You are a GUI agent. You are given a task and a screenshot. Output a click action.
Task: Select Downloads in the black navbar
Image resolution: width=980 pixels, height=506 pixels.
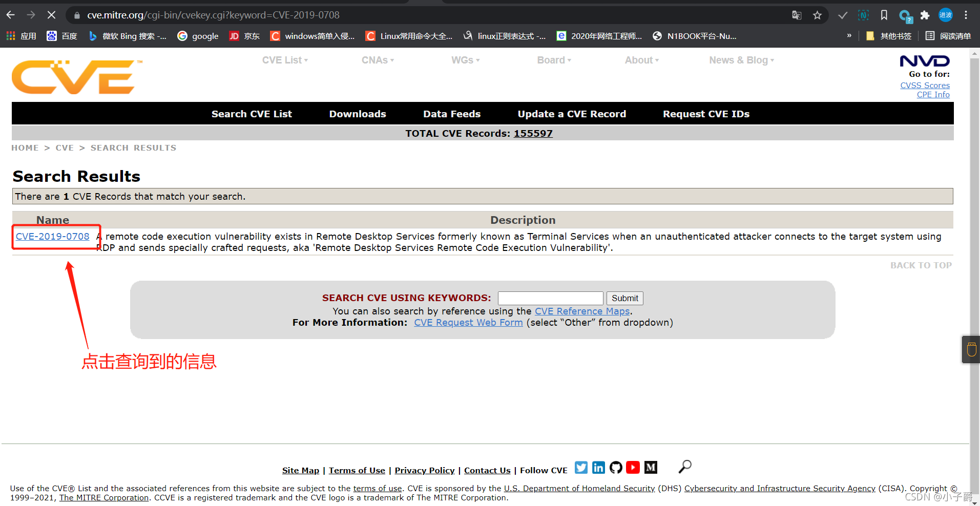pos(358,114)
